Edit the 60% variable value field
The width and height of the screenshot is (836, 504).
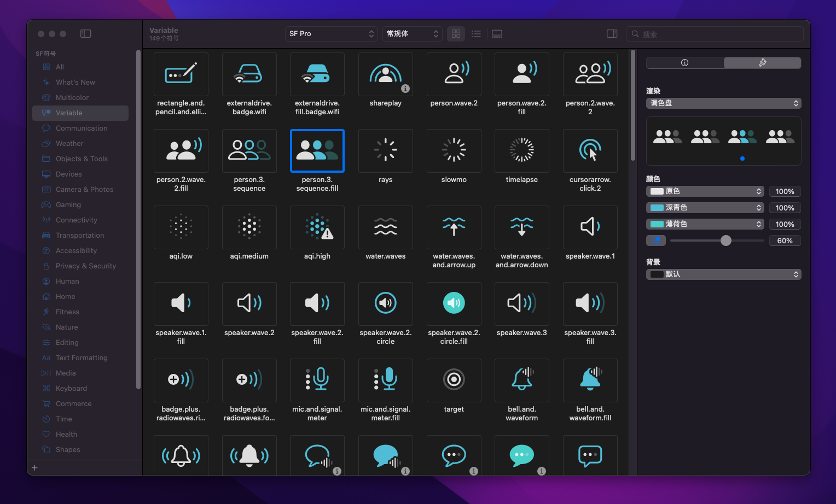tap(785, 241)
